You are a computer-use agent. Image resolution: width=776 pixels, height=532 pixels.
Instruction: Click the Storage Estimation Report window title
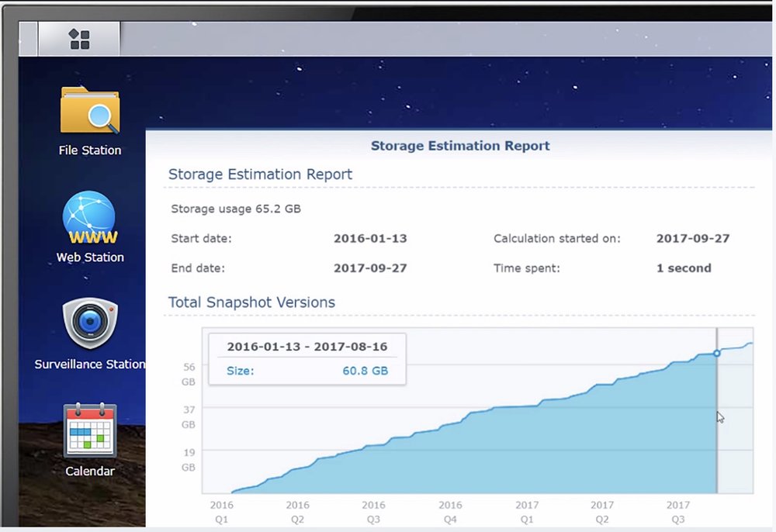[x=460, y=146]
